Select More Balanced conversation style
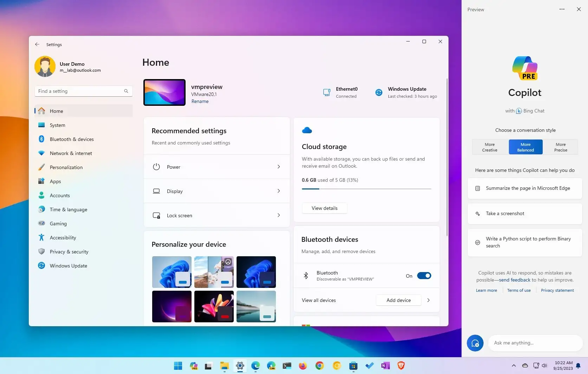The image size is (588, 374). tap(525, 147)
